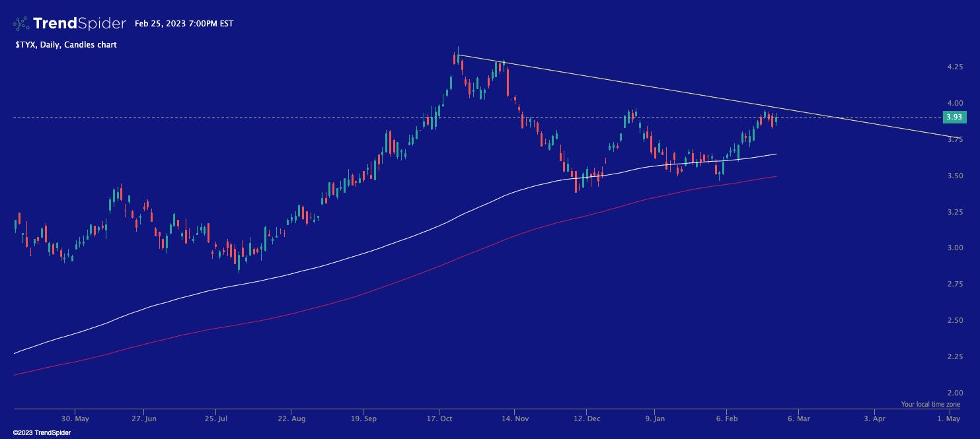Click the TrendSpider brand name text
980x439 pixels.
point(79,24)
